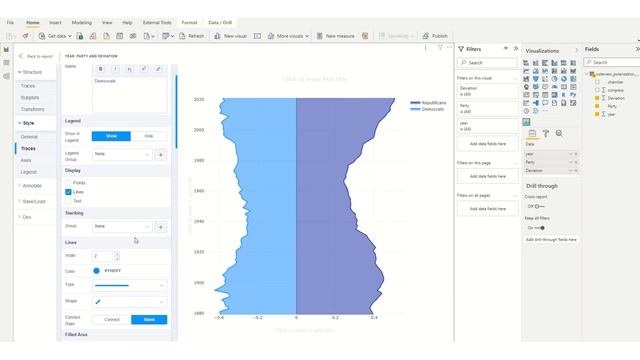
Task: Toggle the Keep all filters switch
Action: (x=539, y=228)
